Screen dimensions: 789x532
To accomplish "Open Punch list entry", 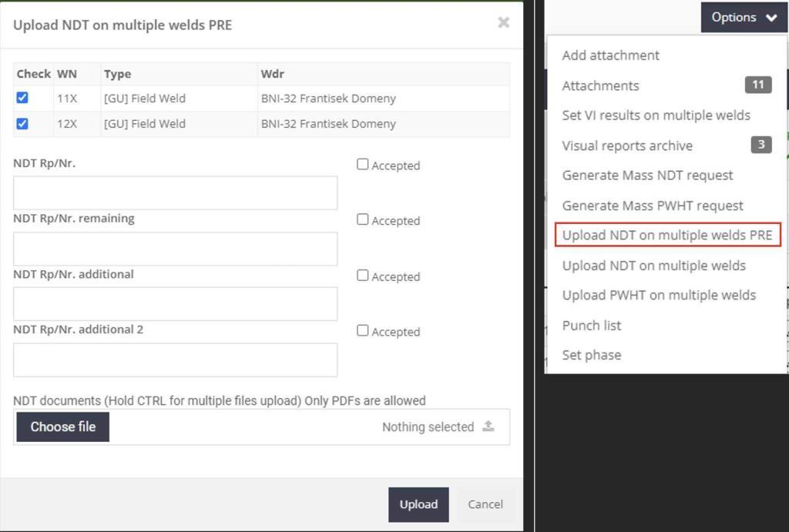I will click(591, 326).
